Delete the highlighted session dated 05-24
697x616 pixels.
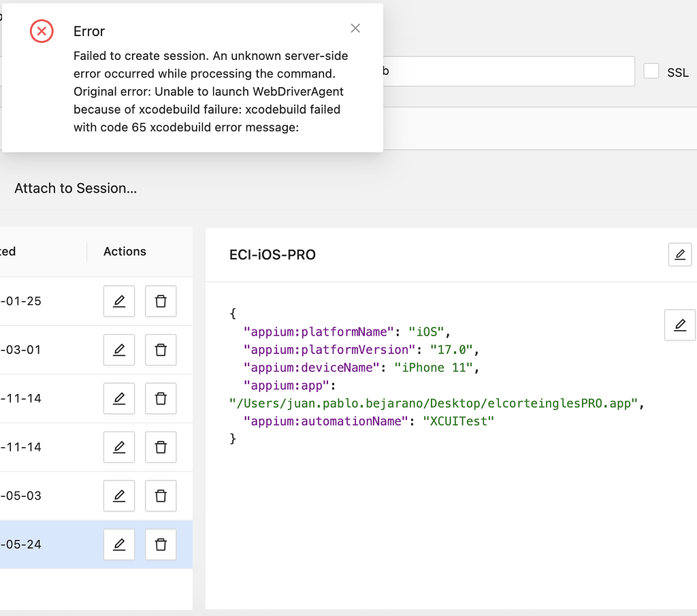pos(161,545)
